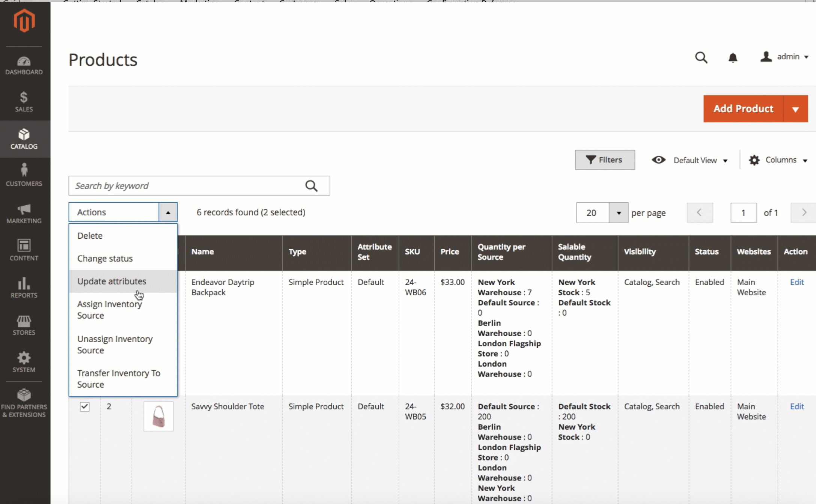Screen dimensions: 816x504
Task: Click the Savvy Shoulder Tote thumbnail
Action: coord(158,416)
